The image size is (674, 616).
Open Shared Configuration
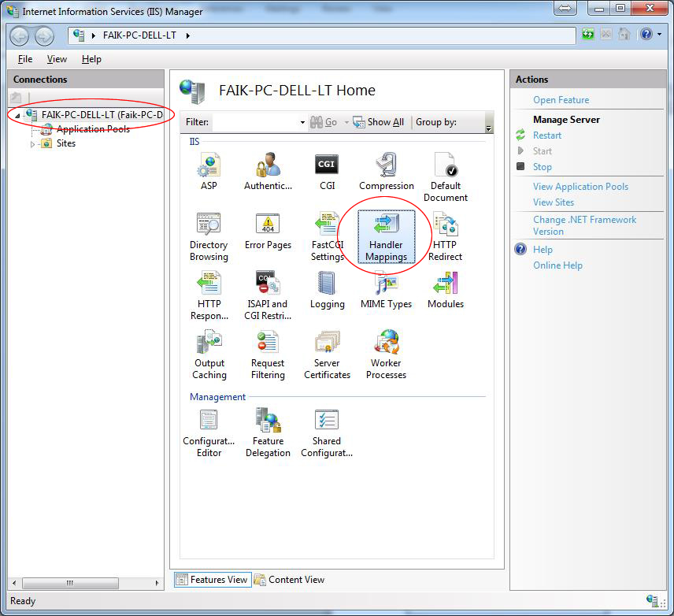(327, 432)
